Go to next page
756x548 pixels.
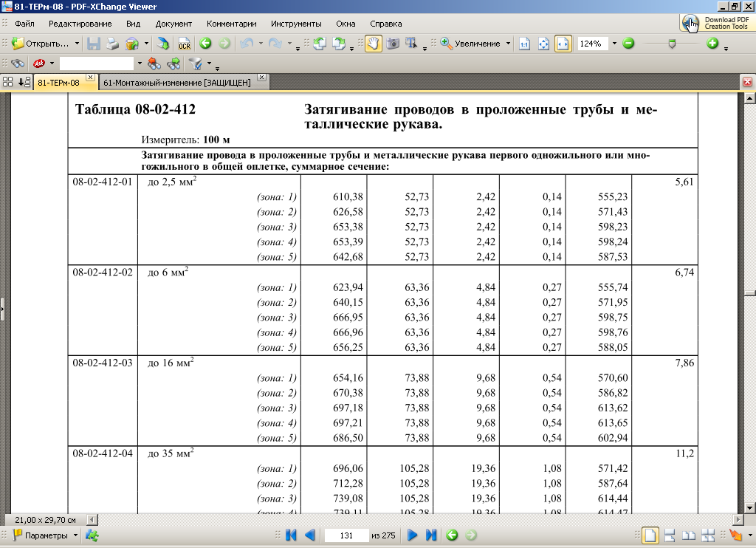(x=412, y=535)
